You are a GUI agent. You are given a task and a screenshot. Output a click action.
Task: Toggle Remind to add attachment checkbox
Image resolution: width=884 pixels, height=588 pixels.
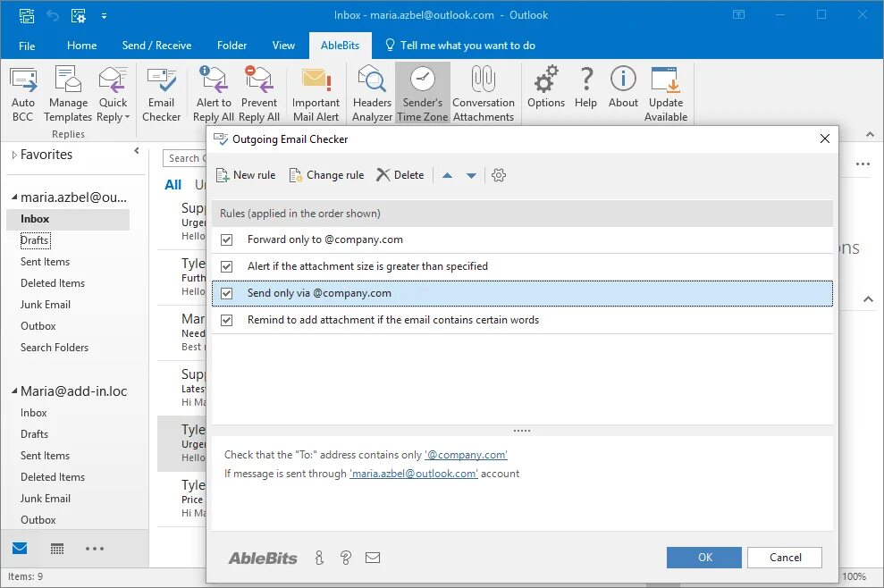pyautogui.click(x=227, y=320)
